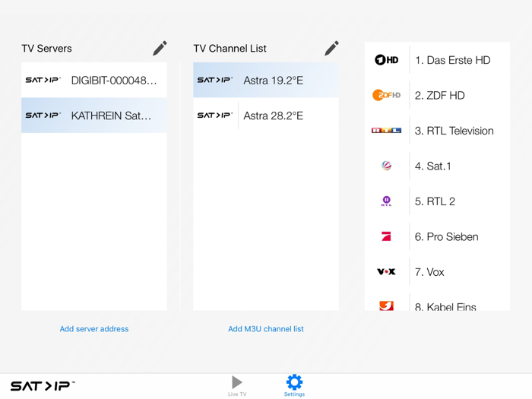Select channel 2. ZDF HD

click(x=437, y=95)
